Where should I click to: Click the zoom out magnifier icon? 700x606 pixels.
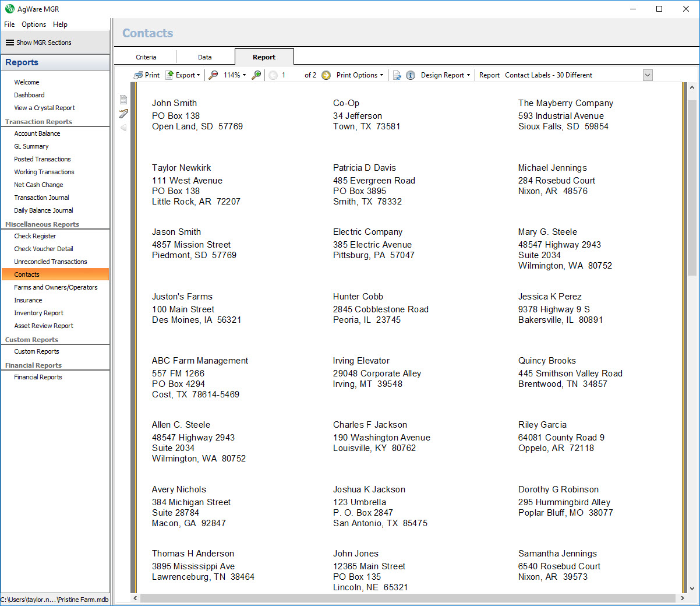[x=214, y=75]
